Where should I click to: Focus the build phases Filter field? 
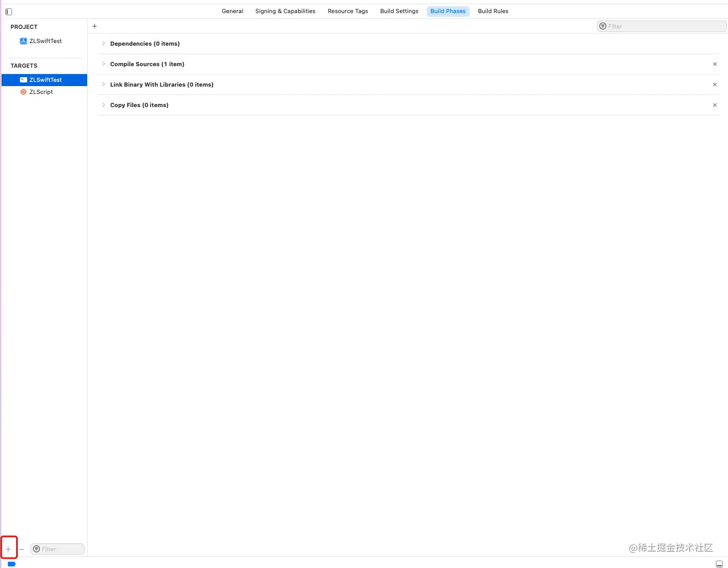point(662,26)
